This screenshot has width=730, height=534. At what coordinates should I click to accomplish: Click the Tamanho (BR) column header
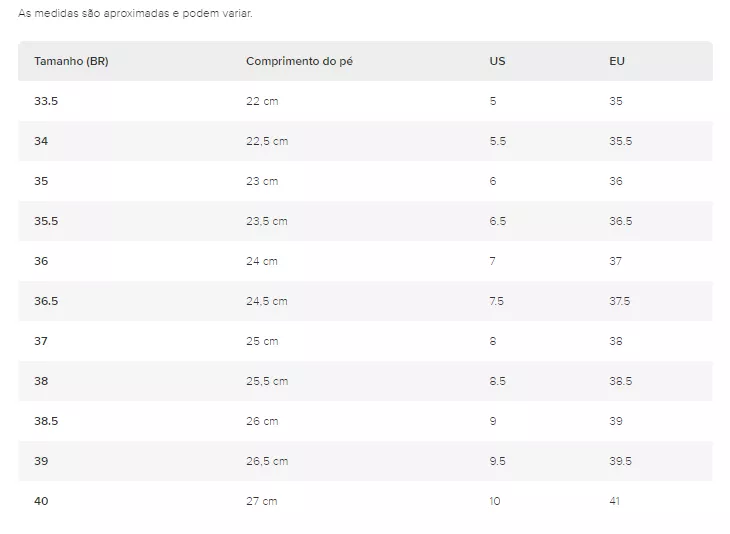[71, 61]
